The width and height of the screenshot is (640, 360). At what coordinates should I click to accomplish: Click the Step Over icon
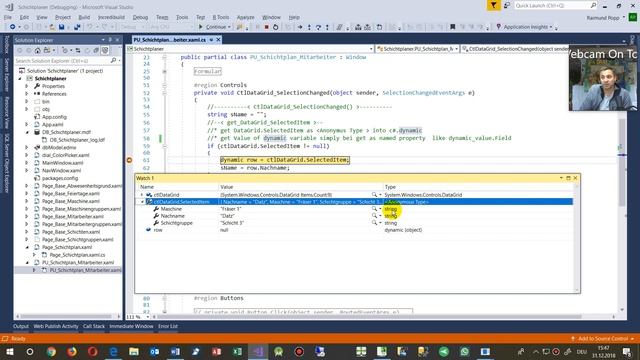click(x=318, y=27)
